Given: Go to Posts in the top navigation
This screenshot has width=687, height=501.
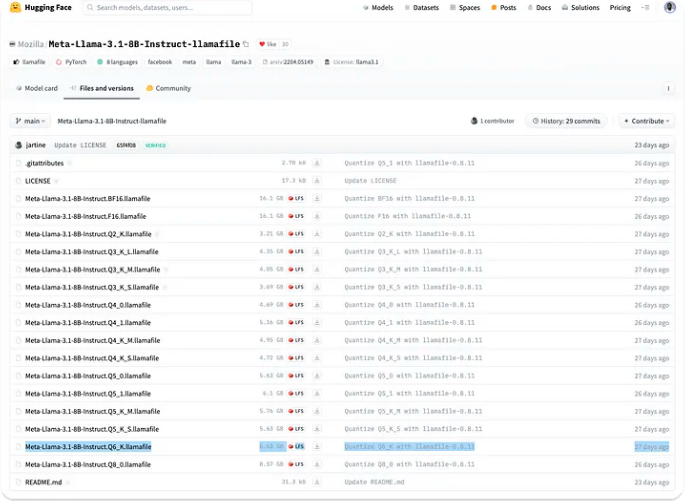Looking at the screenshot, I should (x=504, y=7).
